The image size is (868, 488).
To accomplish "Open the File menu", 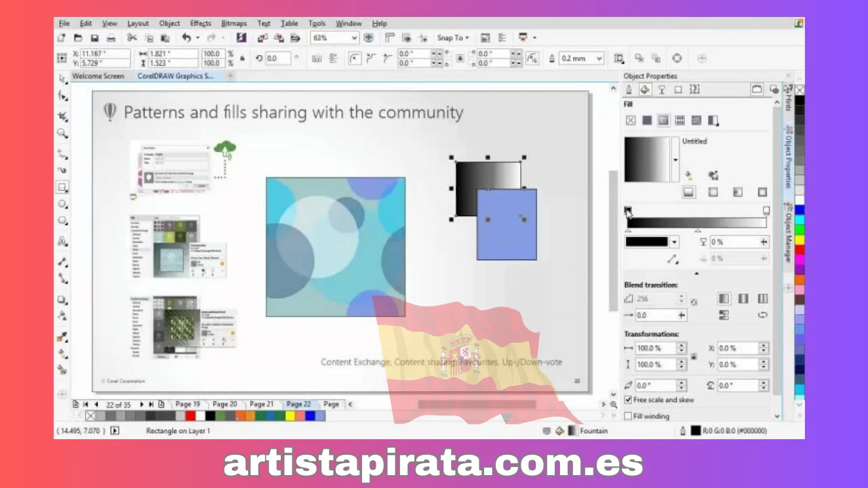I will [x=64, y=23].
